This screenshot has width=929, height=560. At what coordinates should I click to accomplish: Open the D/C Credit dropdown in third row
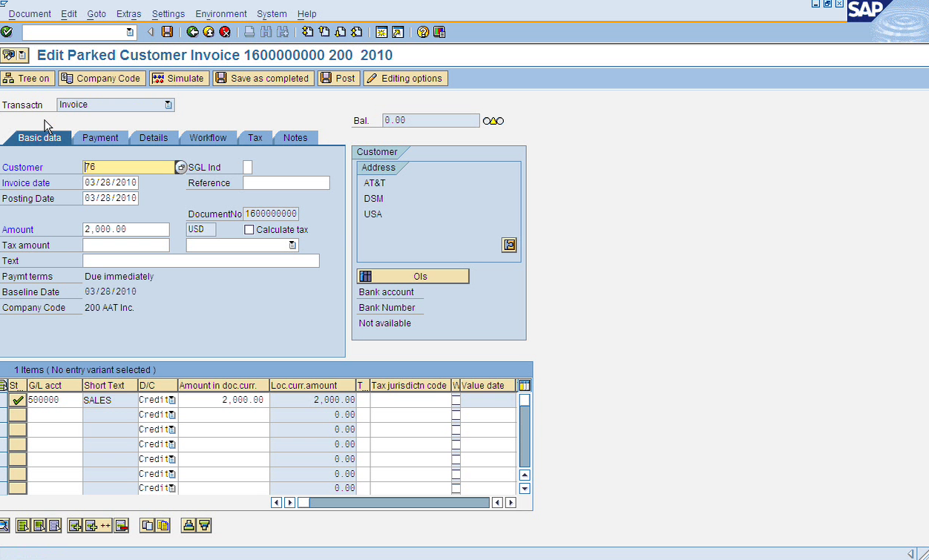[x=172, y=429]
